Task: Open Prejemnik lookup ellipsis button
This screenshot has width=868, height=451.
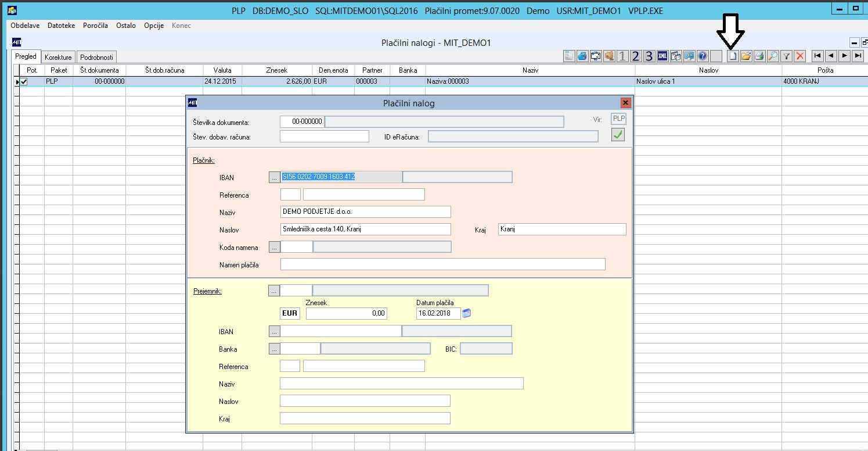Action: pyautogui.click(x=275, y=290)
